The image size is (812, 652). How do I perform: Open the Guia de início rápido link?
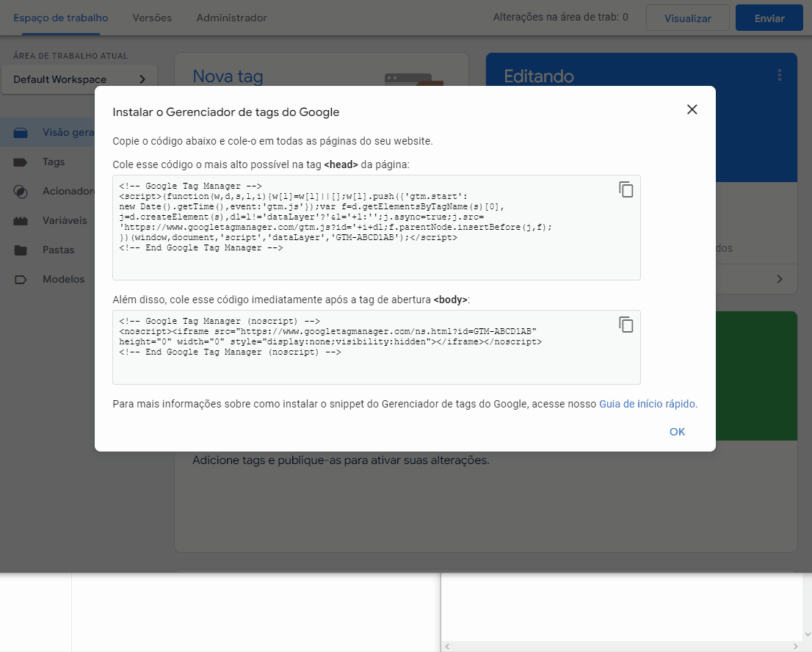click(647, 404)
